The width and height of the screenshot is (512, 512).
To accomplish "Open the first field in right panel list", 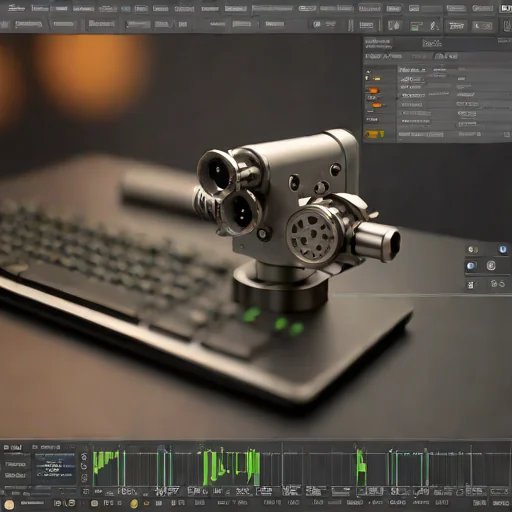I will pos(412,70).
